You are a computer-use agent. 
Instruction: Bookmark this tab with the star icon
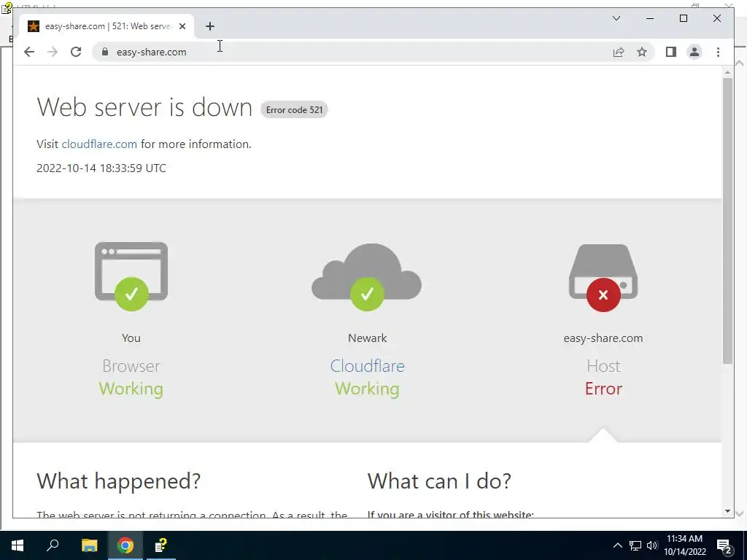click(642, 52)
